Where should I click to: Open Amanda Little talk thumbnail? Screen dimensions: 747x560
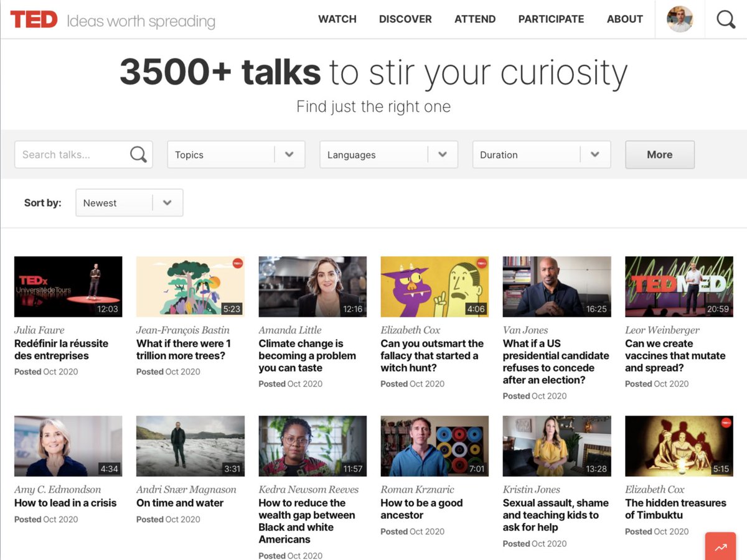(x=312, y=287)
